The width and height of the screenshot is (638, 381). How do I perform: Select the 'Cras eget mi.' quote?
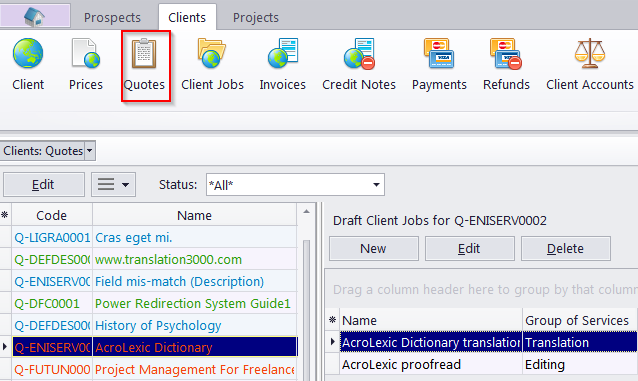click(x=195, y=237)
